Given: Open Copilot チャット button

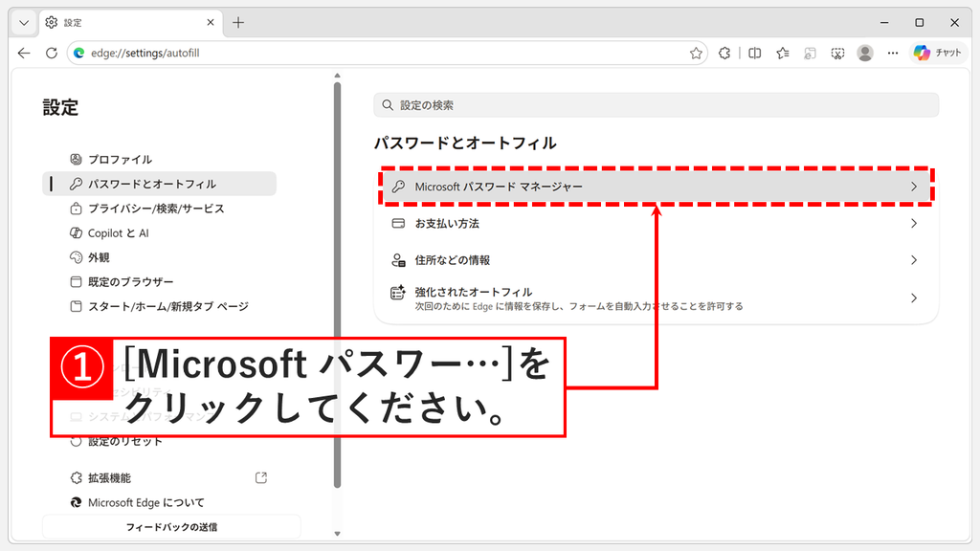Looking at the screenshot, I should coord(938,54).
